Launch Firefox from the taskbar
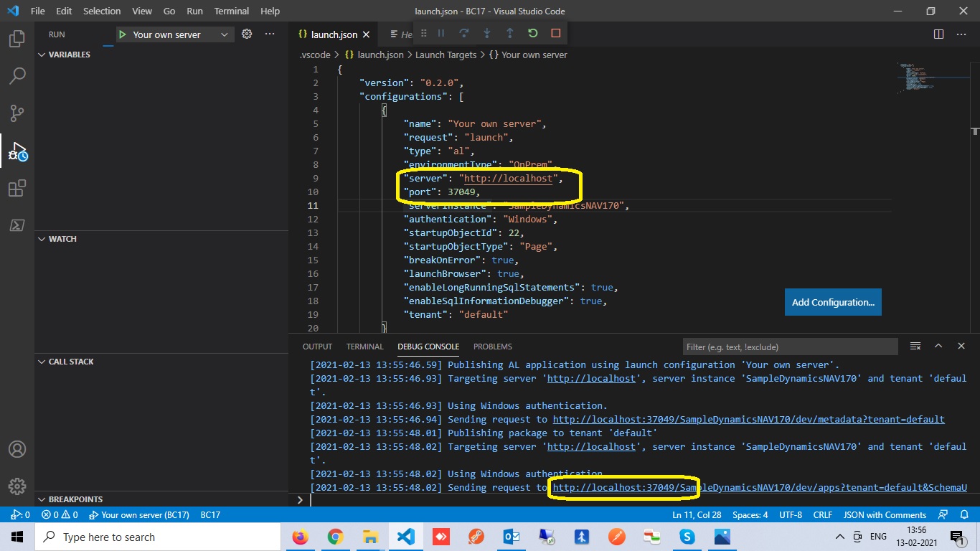Screen dimensions: 980x551 coord(301,537)
